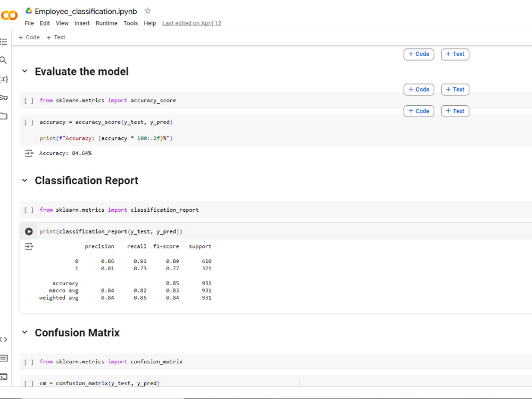Run the classification_report print cell

point(29,231)
